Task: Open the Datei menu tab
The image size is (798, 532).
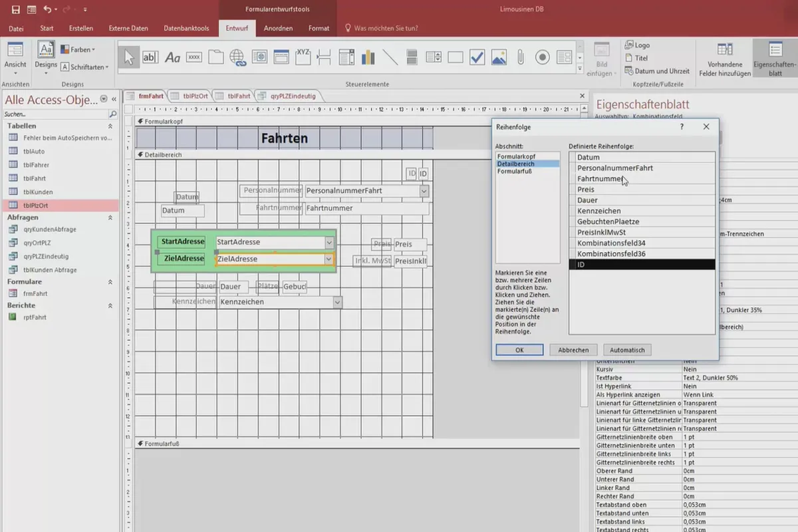Action: tap(16, 29)
